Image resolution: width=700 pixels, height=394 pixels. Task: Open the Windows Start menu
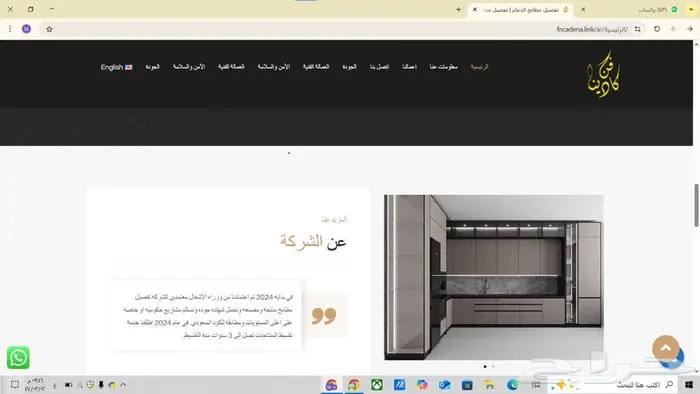[x=689, y=385]
